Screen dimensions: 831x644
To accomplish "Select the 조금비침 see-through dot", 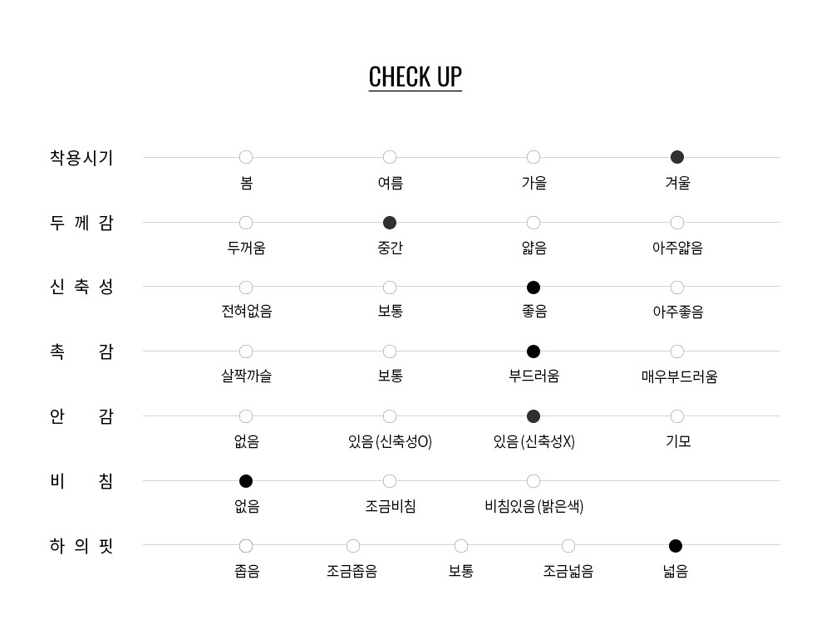I will (x=390, y=481).
